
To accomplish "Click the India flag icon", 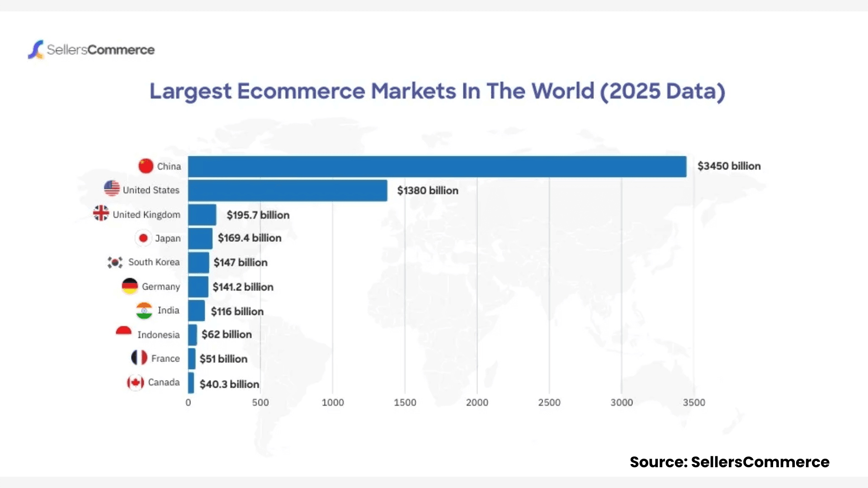I will [x=144, y=310].
